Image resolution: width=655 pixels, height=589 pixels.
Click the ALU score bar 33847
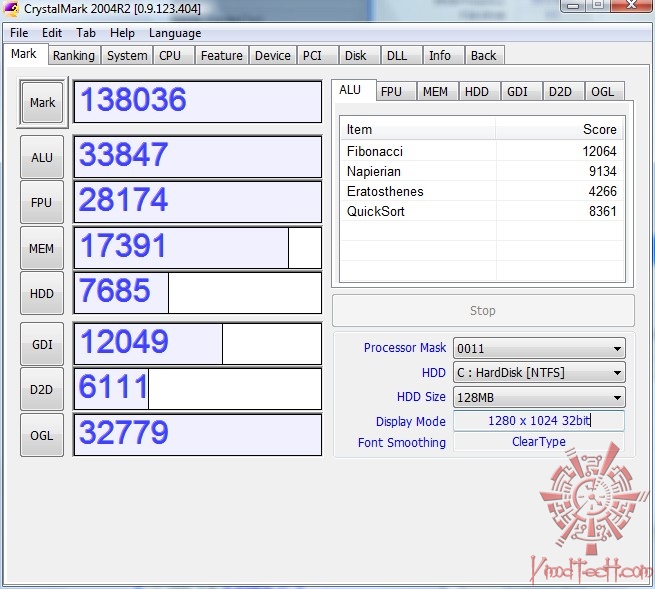[x=198, y=157]
